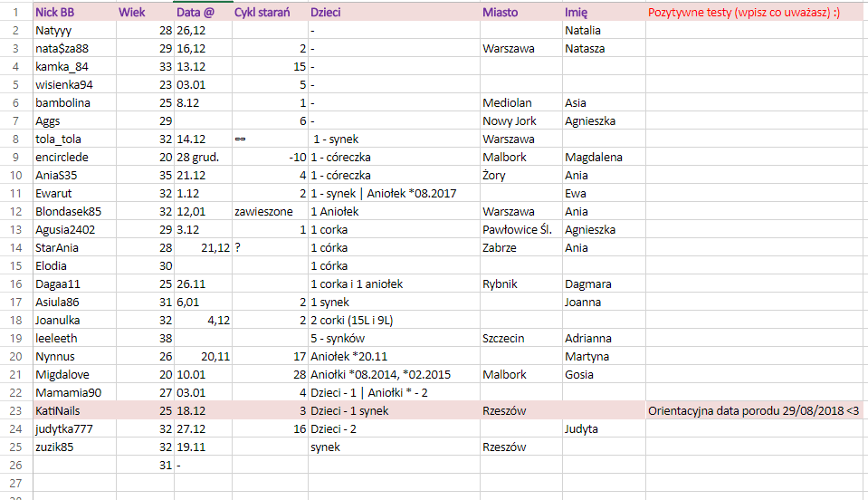This screenshot has height=500, width=868.
Task: Select the 'Nowy Jork' city cell
Action: pos(510,121)
